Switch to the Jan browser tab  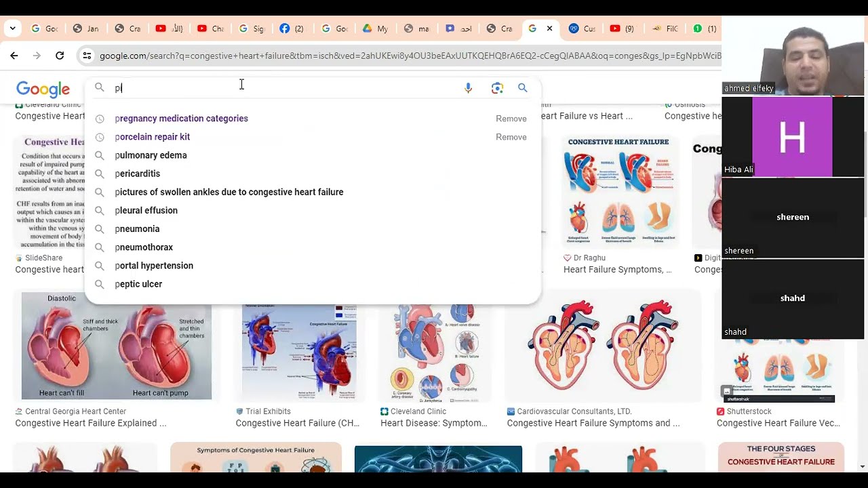click(x=86, y=28)
